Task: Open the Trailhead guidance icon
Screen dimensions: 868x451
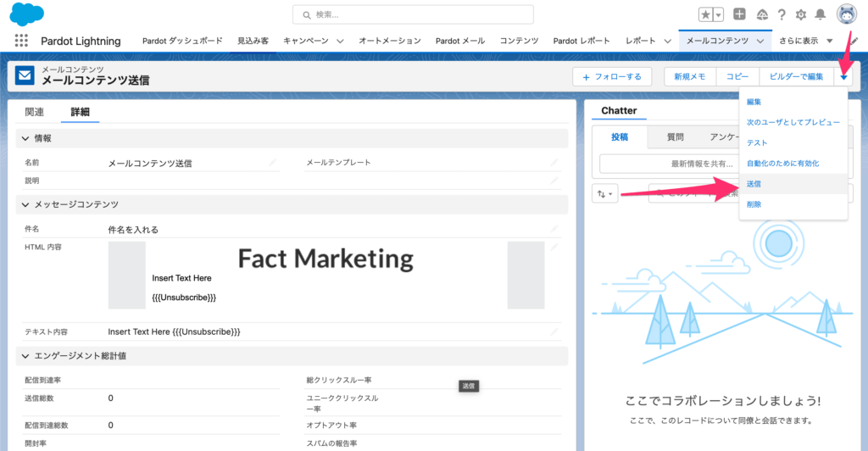Action: (762, 14)
